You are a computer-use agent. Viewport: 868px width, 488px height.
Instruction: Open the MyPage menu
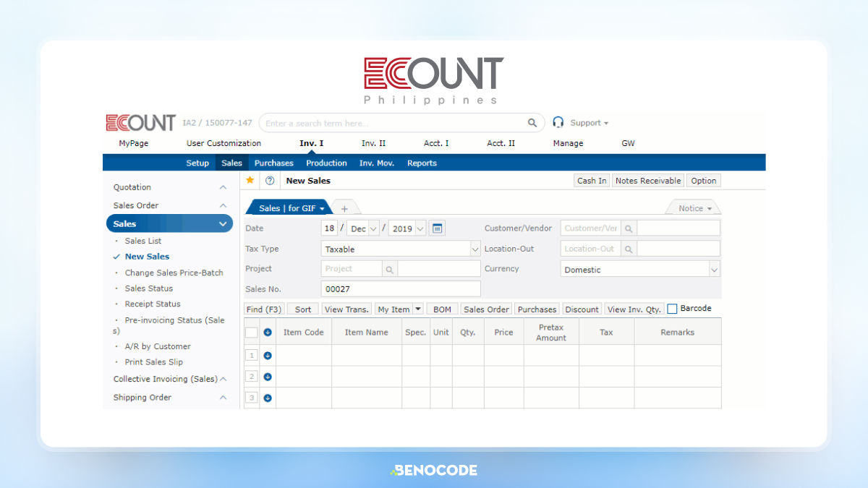point(134,143)
